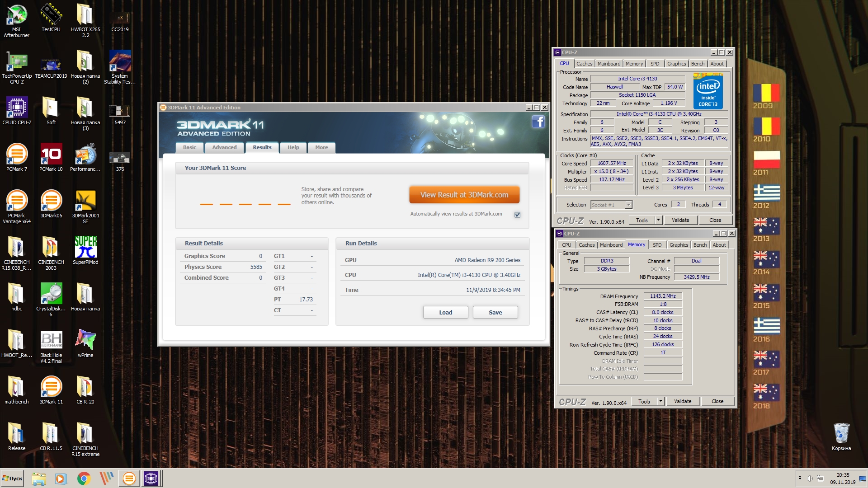Screen dimensions: 868x488
Task: Toggle automatically view results checkbox
Action: 517,215
